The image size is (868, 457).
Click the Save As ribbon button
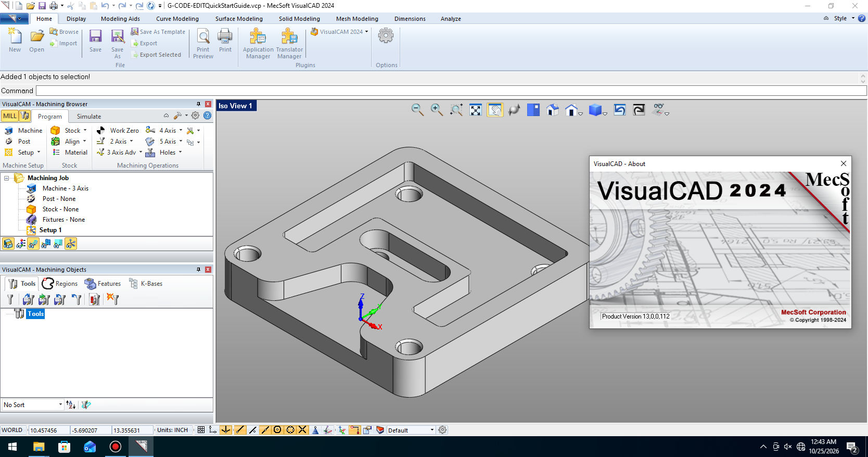pyautogui.click(x=118, y=44)
